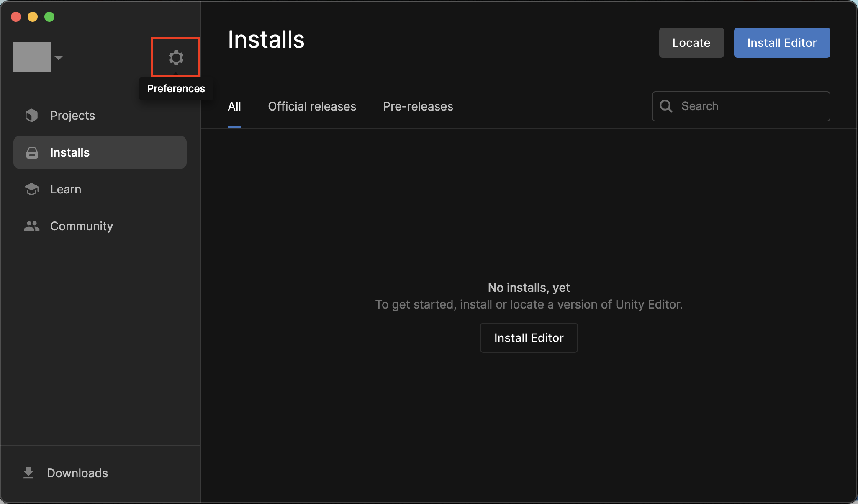858x504 pixels.
Task: Expand the account dropdown arrow
Action: click(59, 58)
